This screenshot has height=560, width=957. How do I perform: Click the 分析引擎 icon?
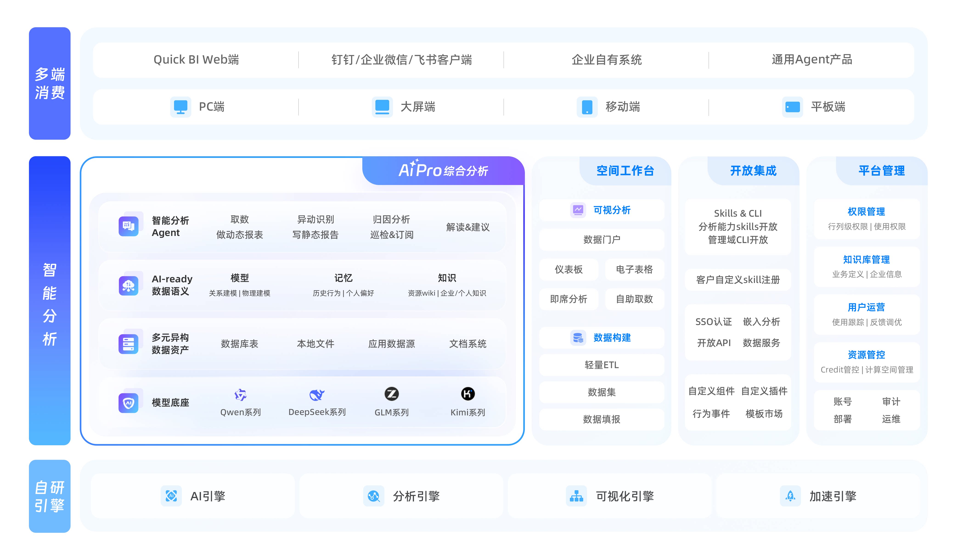click(x=374, y=496)
